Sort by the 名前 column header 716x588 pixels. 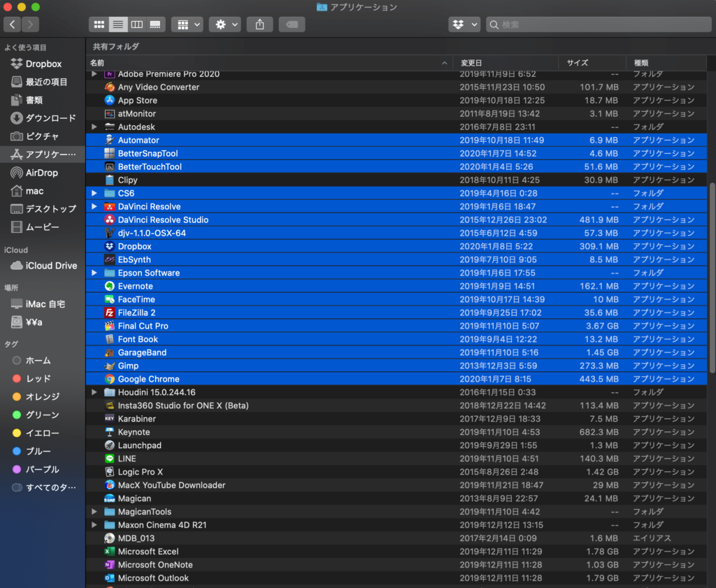(x=269, y=63)
